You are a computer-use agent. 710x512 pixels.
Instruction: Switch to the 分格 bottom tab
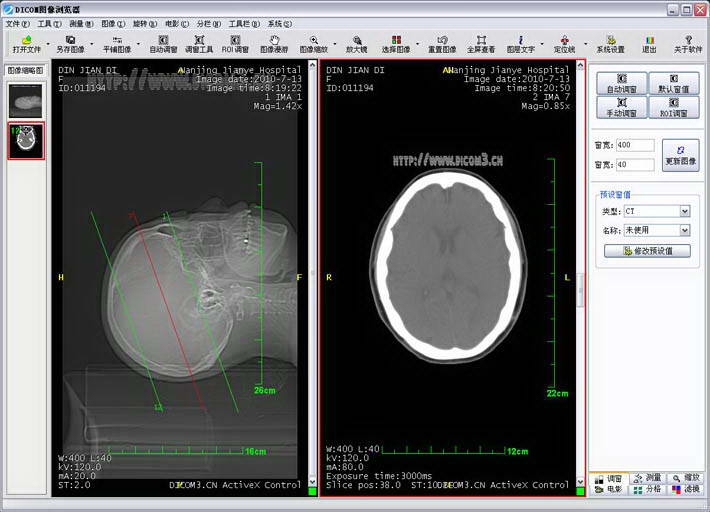tap(648, 489)
